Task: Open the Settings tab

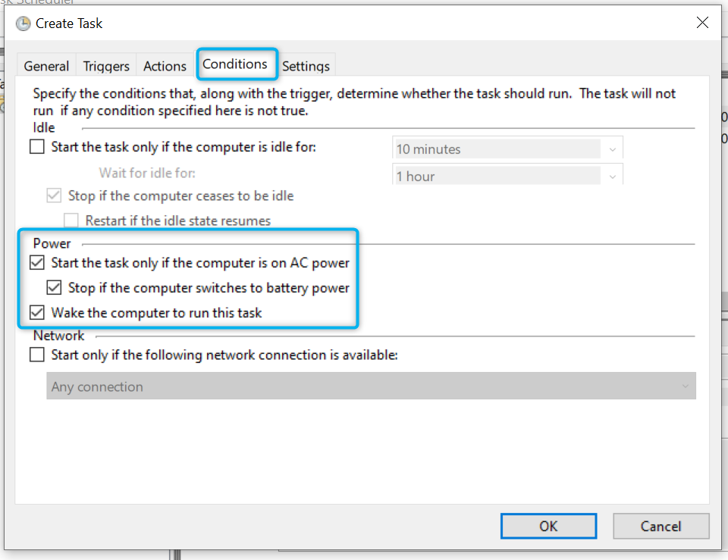Action: [306, 66]
